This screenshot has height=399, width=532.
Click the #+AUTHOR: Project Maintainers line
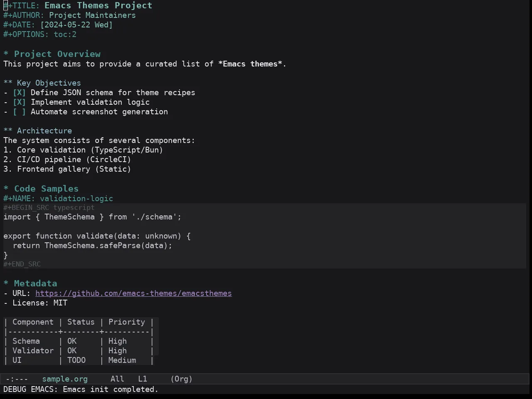pos(69,15)
